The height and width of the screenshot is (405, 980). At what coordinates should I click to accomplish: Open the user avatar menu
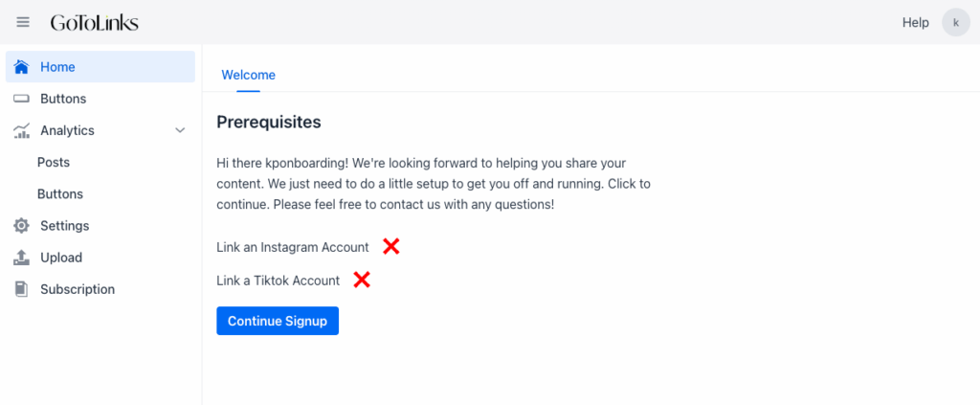tap(956, 22)
